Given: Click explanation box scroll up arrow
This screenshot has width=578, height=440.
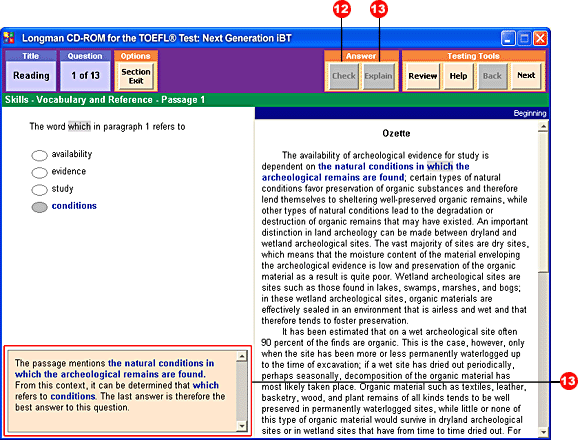Looking at the screenshot, I should 242,356.
